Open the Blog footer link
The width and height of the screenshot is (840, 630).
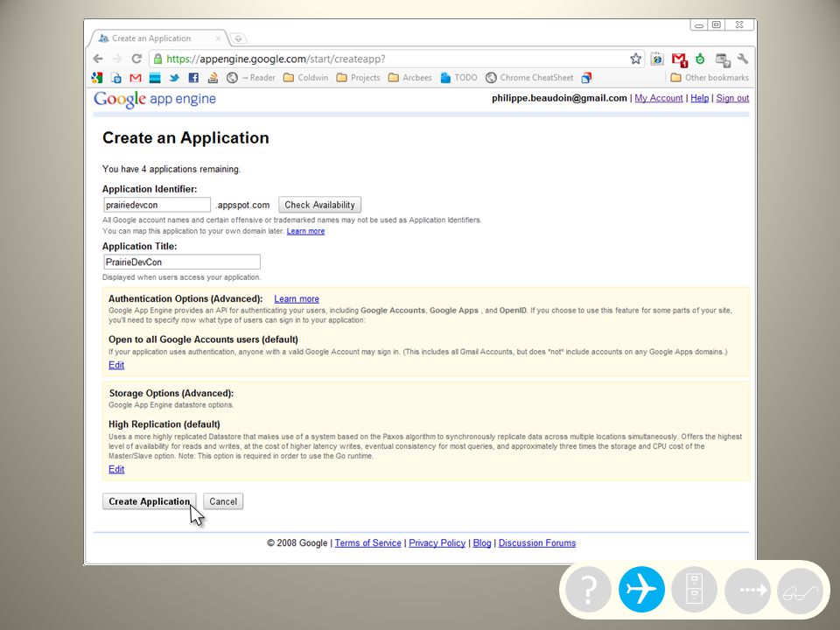pos(482,542)
